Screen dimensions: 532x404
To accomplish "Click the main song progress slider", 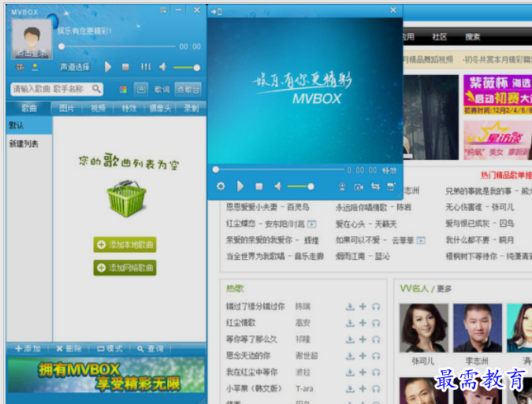I will [117, 46].
